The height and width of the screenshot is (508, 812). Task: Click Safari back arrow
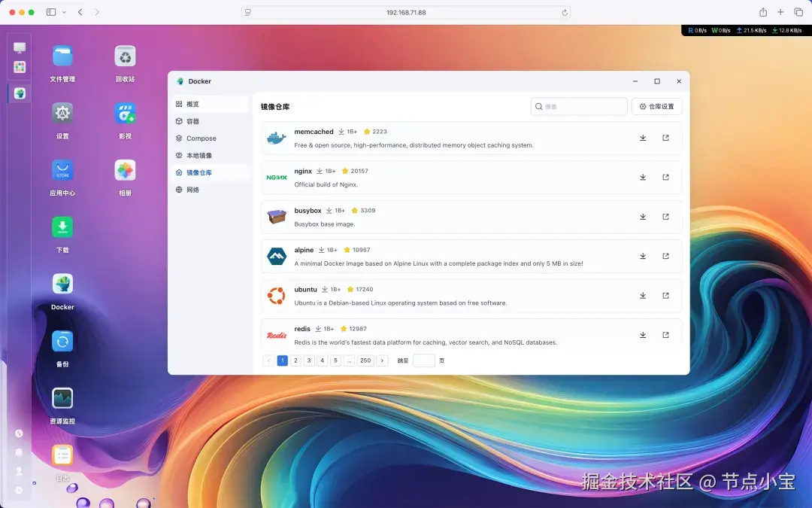pos(80,12)
